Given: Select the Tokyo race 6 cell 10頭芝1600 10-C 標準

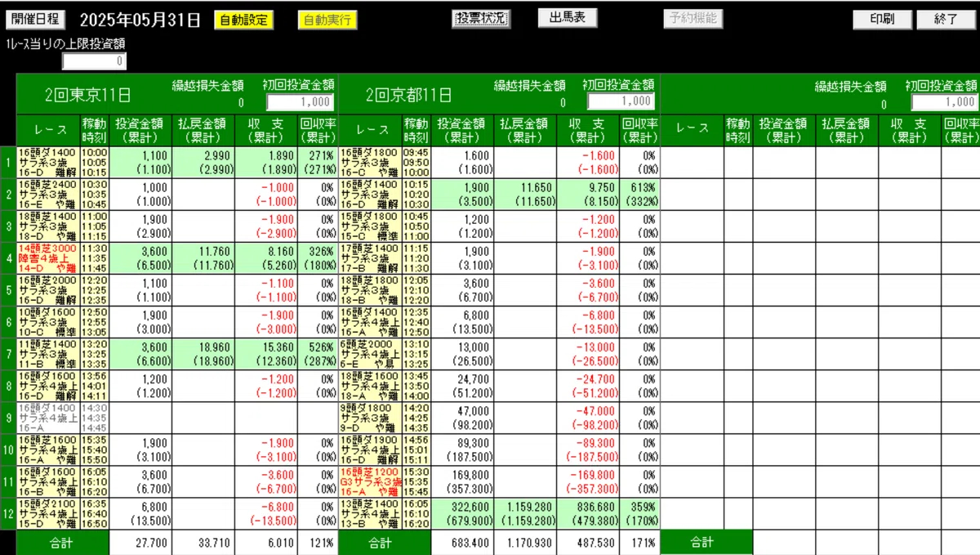Looking at the screenshot, I should pyautogui.click(x=48, y=321).
